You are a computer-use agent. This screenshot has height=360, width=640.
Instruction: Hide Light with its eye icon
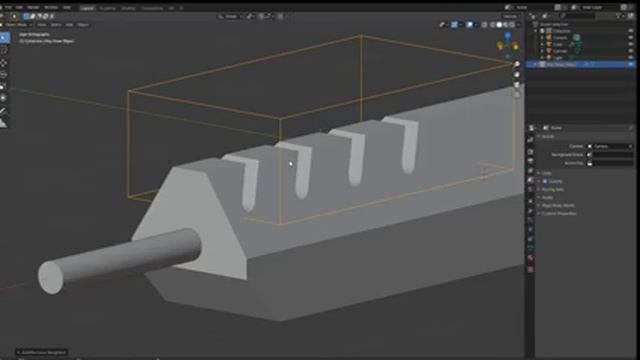[x=631, y=58]
